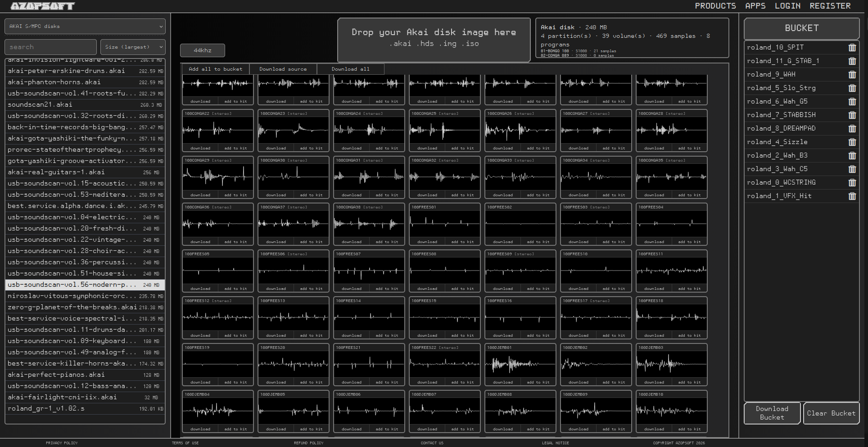Click the 100CONGA29 waveform thumbnail
Image resolution: width=868 pixels, height=447 pixels.
[218, 177]
